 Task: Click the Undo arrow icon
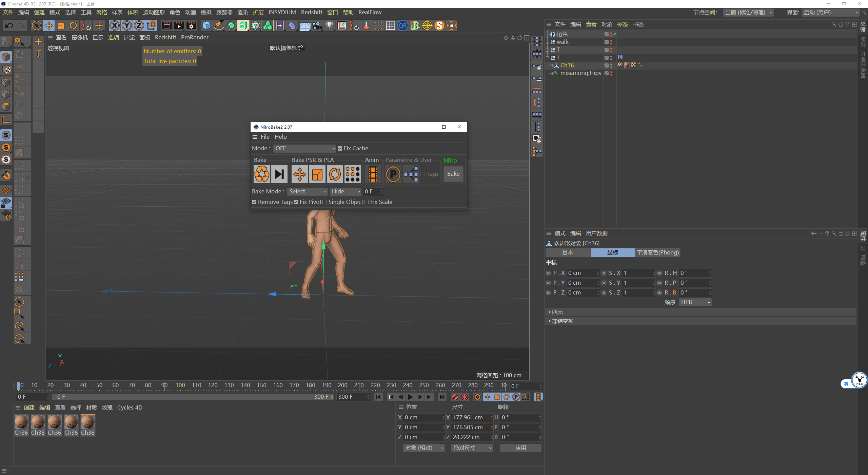click(9, 25)
